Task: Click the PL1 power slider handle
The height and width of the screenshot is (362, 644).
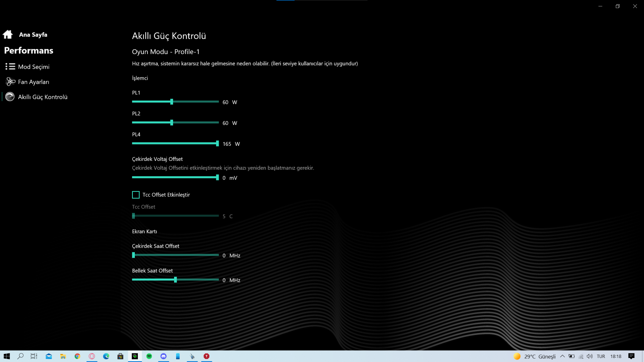Action: coord(172,102)
